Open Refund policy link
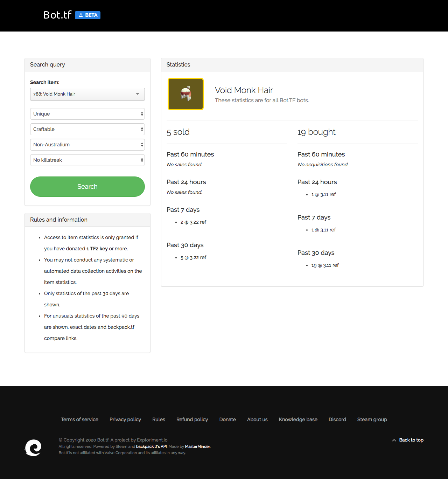Screen dimensions: 448x479 tap(192, 419)
